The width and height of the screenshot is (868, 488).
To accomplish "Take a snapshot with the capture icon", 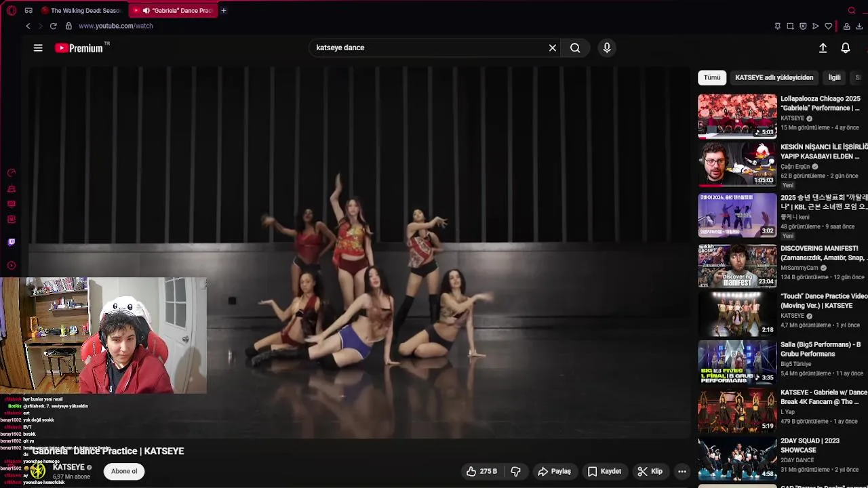I will click(x=790, y=26).
